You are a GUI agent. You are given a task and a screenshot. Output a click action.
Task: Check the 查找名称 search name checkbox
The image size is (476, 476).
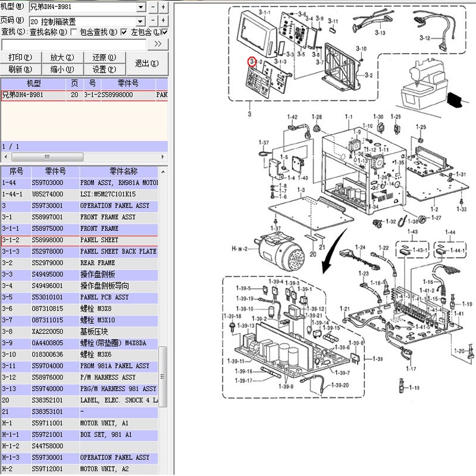click(74, 32)
